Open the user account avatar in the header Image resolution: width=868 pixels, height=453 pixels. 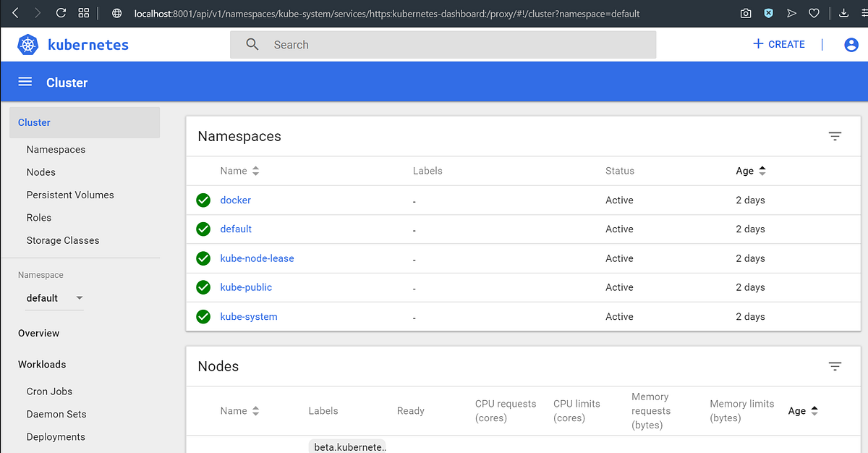[x=851, y=44]
